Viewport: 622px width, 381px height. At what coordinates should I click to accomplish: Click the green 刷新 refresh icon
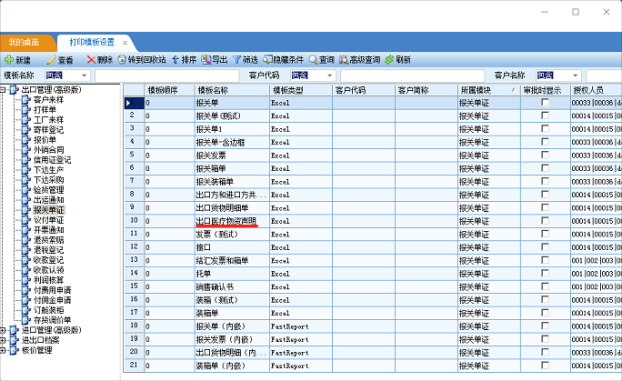390,60
